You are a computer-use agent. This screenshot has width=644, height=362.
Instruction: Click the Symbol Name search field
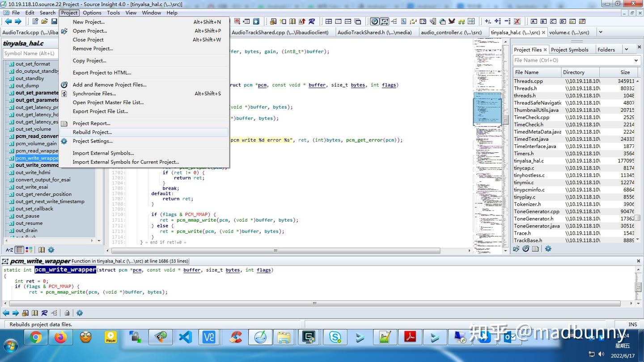pos(30,54)
